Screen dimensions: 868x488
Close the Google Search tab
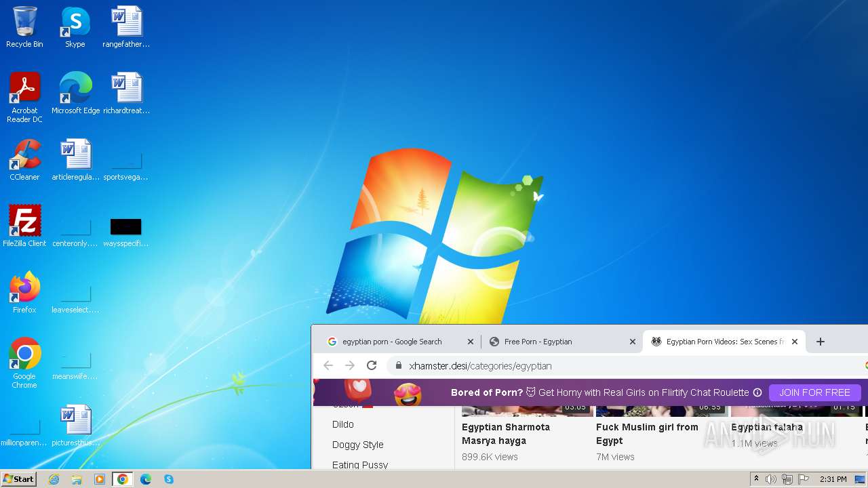coord(471,342)
